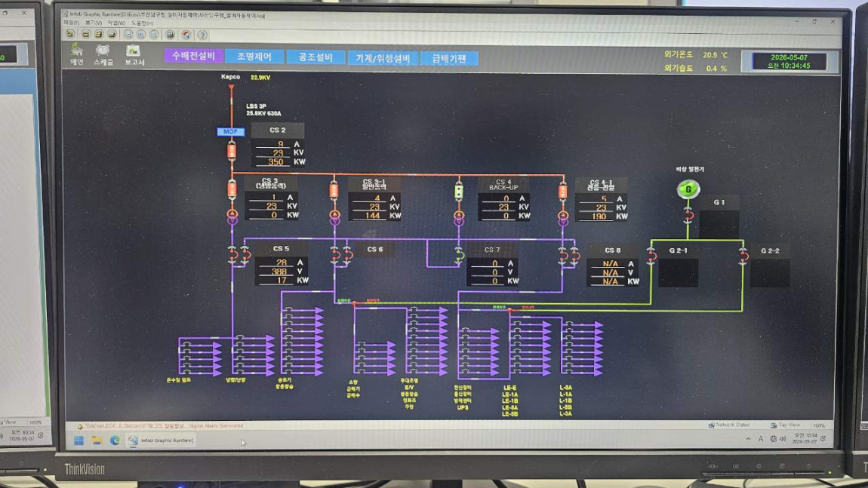Viewport: 868px width, 488px height.
Task: Click the help question mark toolbar icon
Action: (202, 35)
